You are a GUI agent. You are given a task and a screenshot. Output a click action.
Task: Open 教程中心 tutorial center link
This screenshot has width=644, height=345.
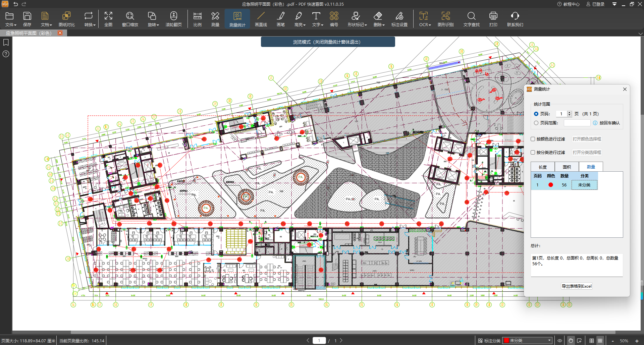569,4
